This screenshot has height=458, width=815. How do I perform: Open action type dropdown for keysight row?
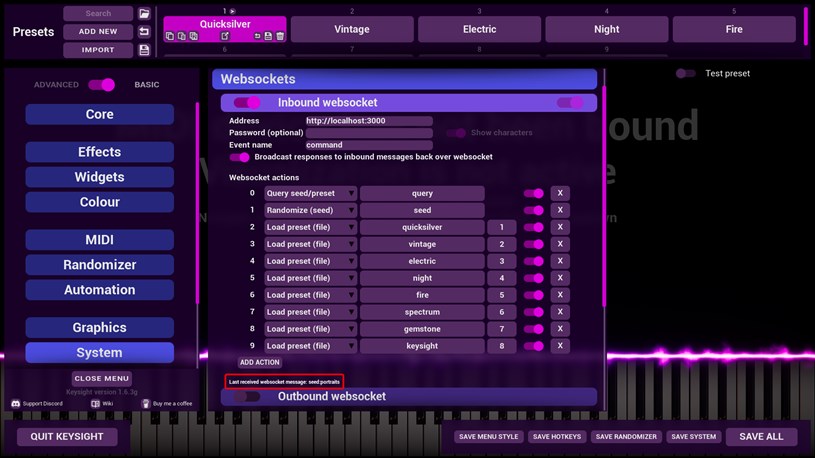pos(310,346)
